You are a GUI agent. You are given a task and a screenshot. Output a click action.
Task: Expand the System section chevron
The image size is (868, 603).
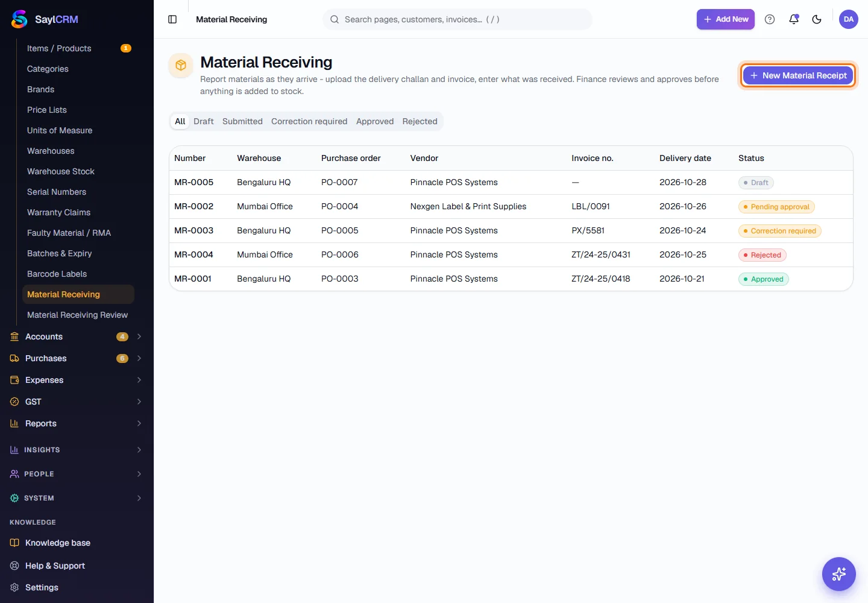click(139, 498)
